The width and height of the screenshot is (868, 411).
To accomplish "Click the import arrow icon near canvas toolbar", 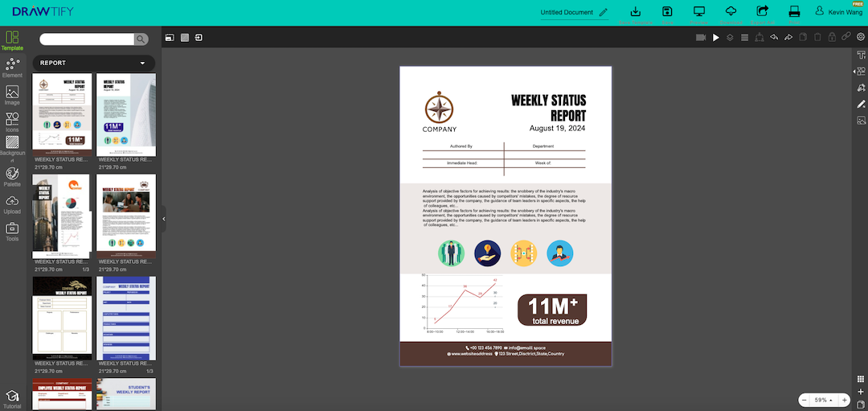I will tap(199, 38).
